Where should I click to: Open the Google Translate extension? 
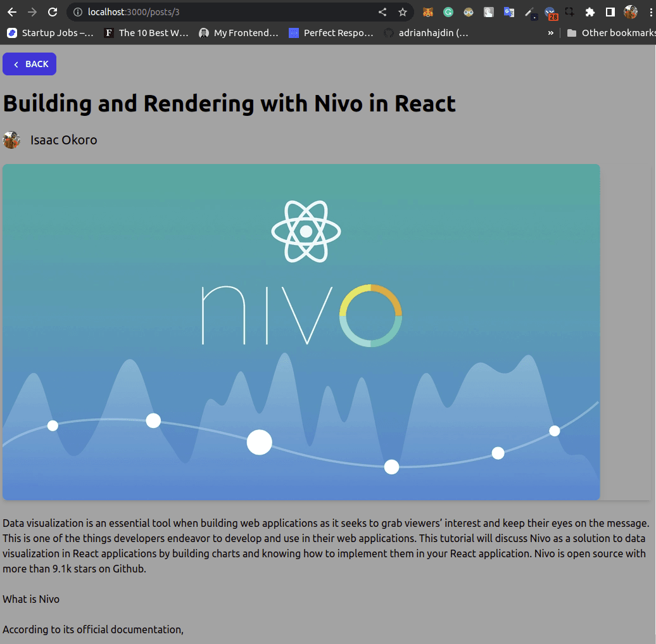pos(508,12)
